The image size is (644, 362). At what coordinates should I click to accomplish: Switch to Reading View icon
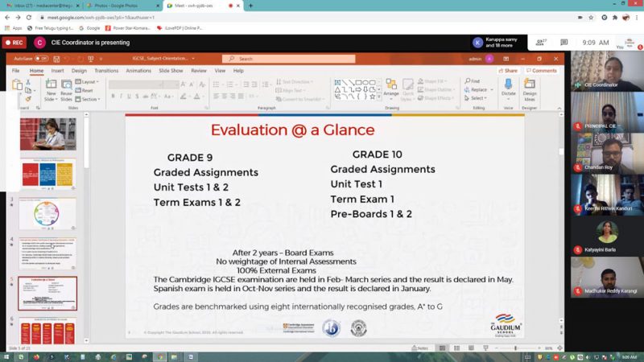pyautogui.click(x=471, y=348)
